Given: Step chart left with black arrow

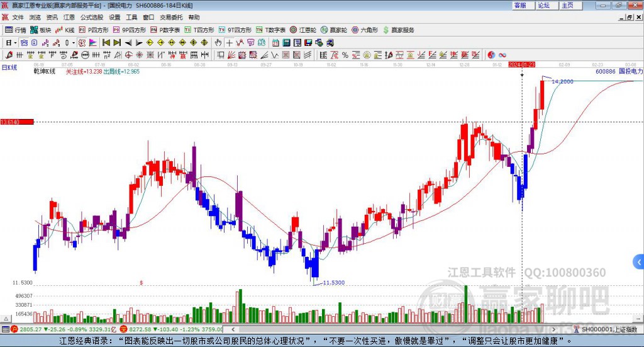Looking at the screenshot, I should pyautogui.click(x=128, y=43).
